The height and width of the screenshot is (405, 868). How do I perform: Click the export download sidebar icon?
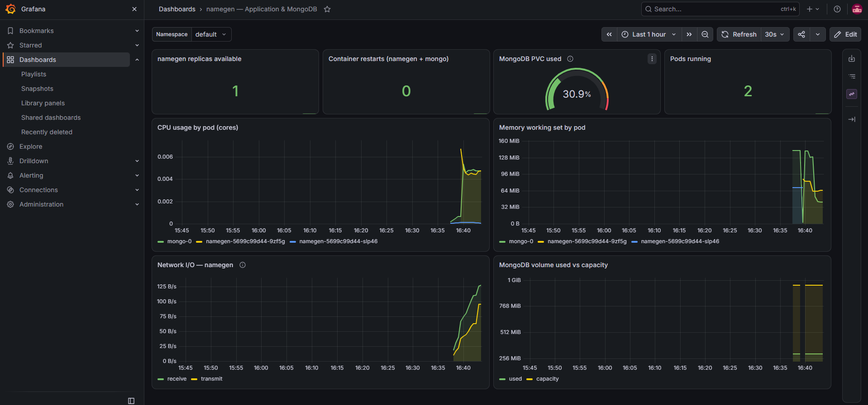[852, 59]
